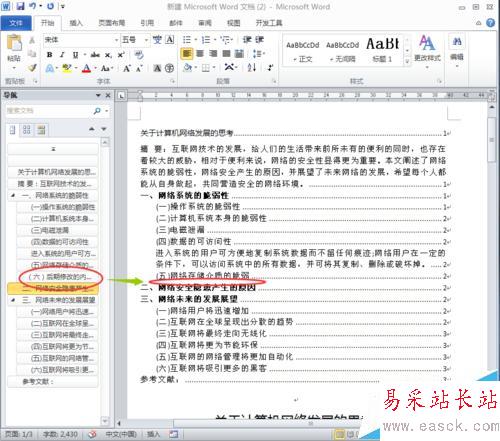Click the Format Painter brush icon
The height and width of the screenshot is (441, 500).
(32, 68)
